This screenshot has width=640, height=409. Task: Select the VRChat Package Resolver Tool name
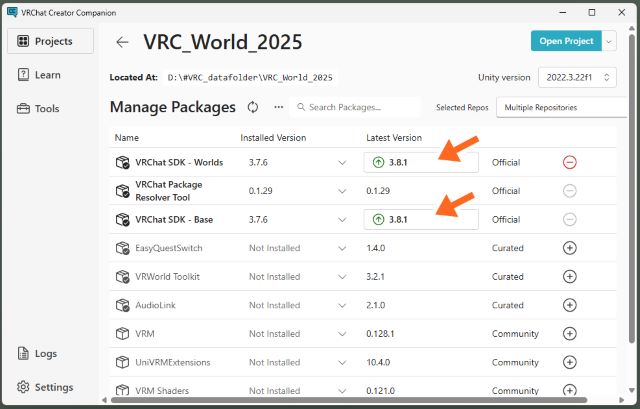point(169,191)
